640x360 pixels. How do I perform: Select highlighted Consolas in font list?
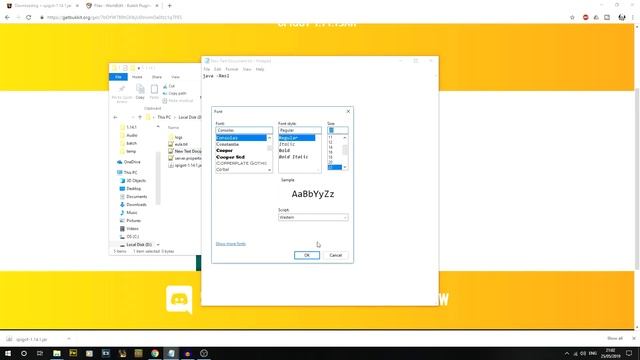[x=241, y=138]
